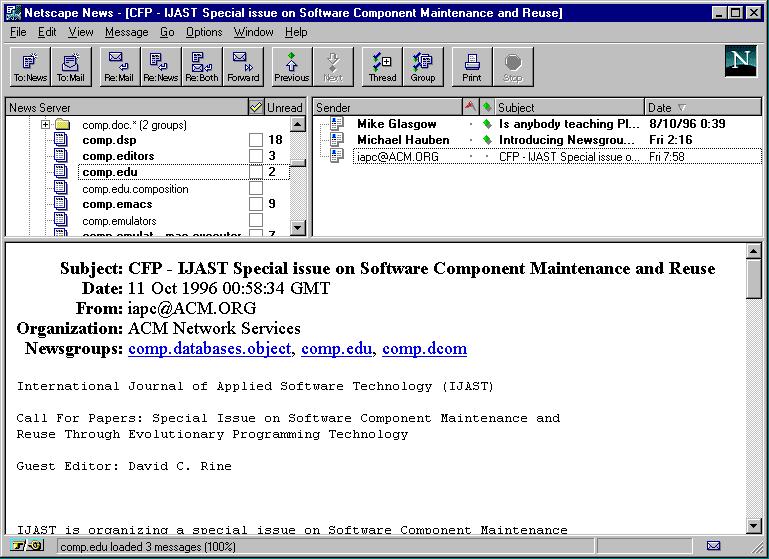Sort messages by Sender column
The width and height of the screenshot is (769, 559).
tap(387, 107)
